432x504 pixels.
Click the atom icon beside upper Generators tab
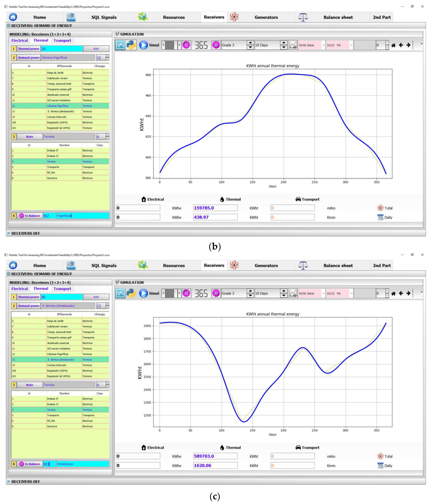234,17
